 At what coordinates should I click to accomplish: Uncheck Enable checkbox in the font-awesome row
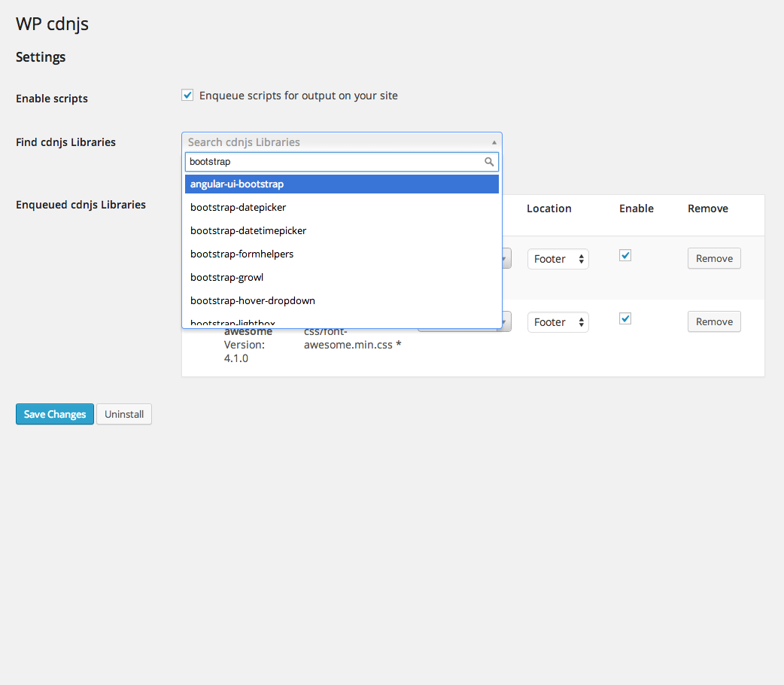coord(625,319)
